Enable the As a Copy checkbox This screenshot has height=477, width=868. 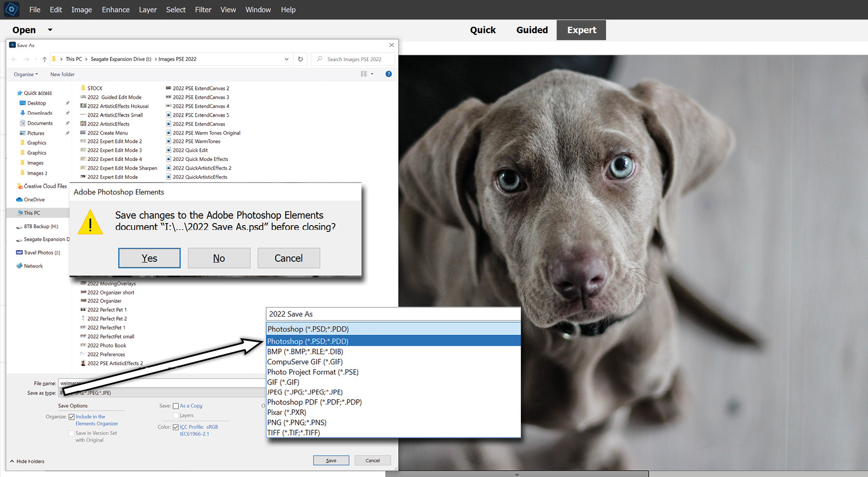(176, 406)
